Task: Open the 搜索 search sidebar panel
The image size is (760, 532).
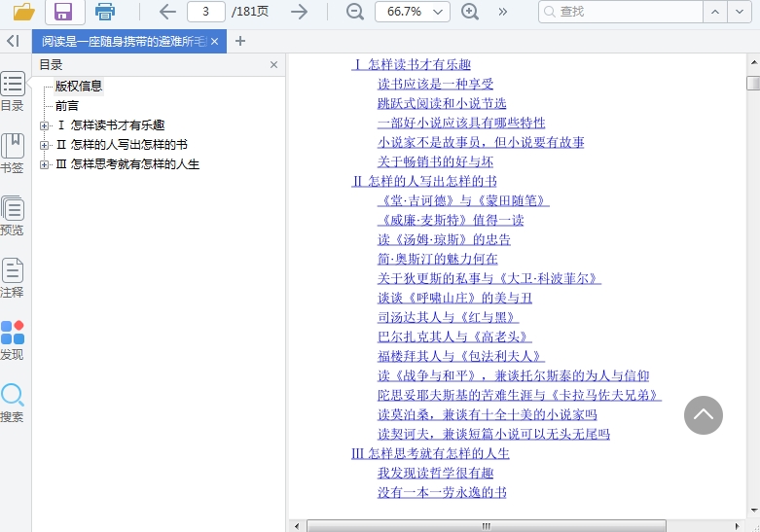Action: coord(12,403)
